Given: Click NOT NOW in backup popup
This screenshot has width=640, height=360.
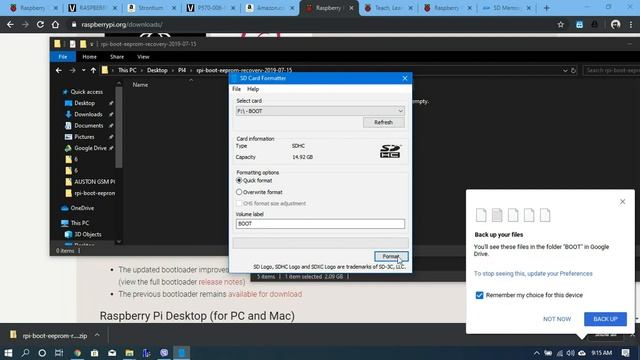Looking at the screenshot, I should (x=557, y=319).
